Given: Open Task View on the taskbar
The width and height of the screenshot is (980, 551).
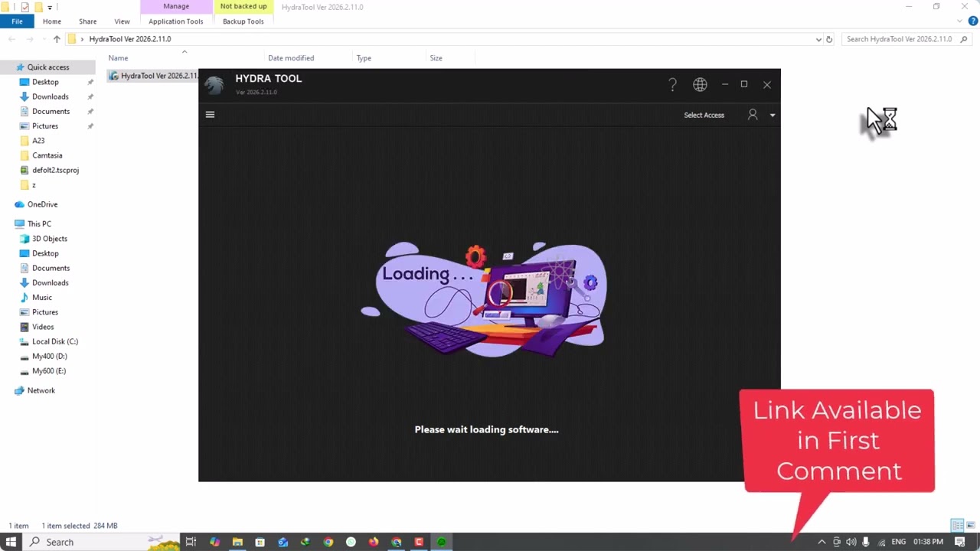Looking at the screenshot, I should (191, 542).
